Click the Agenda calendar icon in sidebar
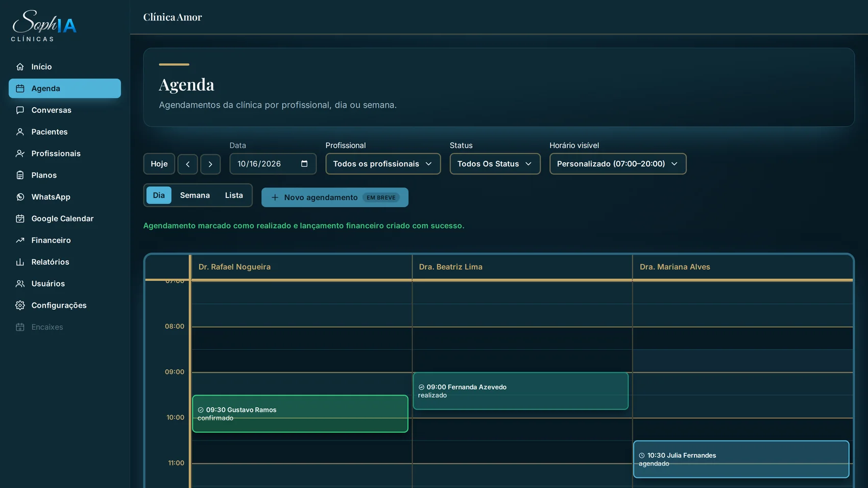This screenshot has height=488, width=868. point(20,88)
